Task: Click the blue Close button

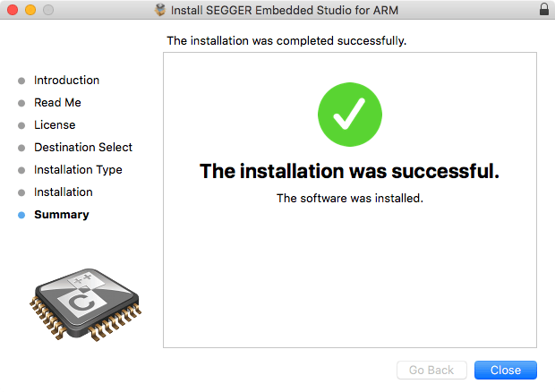Action: point(505,370)
